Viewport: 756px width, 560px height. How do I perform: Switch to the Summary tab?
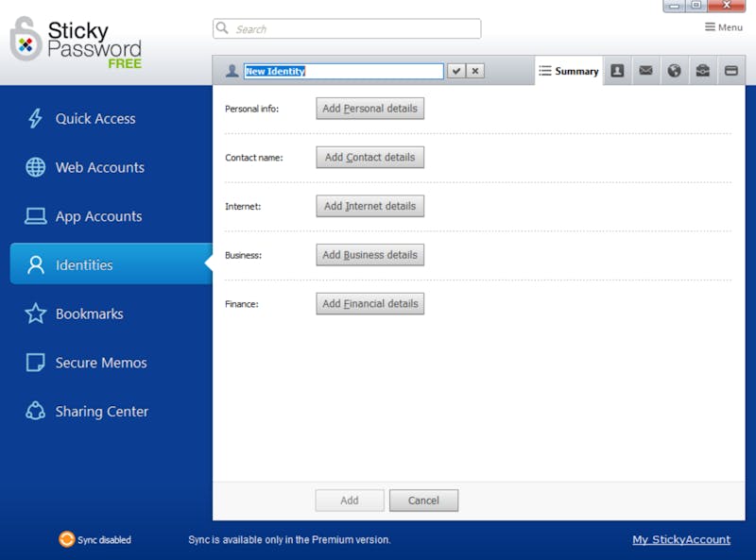point(569,71)
